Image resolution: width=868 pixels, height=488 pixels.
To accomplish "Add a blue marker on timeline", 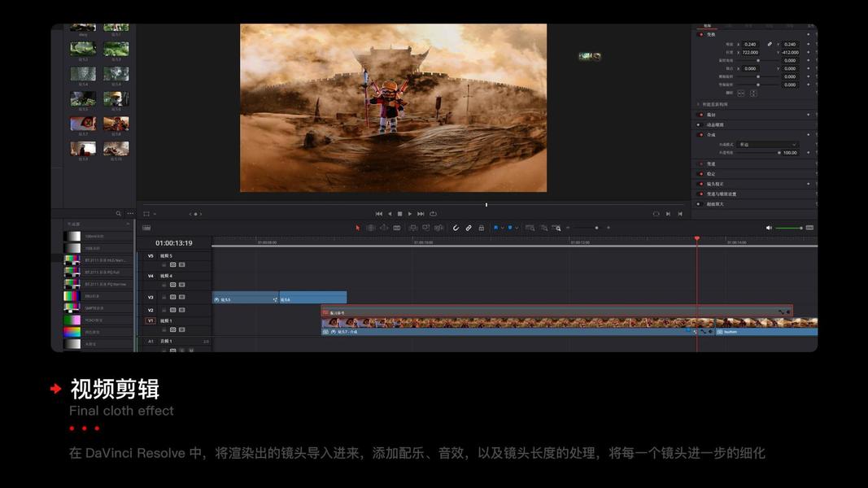I will (510, 228).
